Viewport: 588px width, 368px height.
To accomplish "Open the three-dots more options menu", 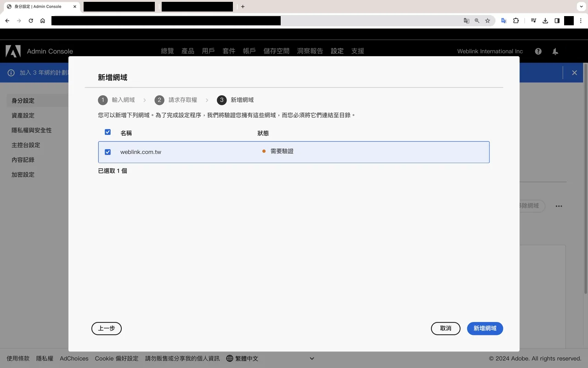I will click(x=559, y=206).
